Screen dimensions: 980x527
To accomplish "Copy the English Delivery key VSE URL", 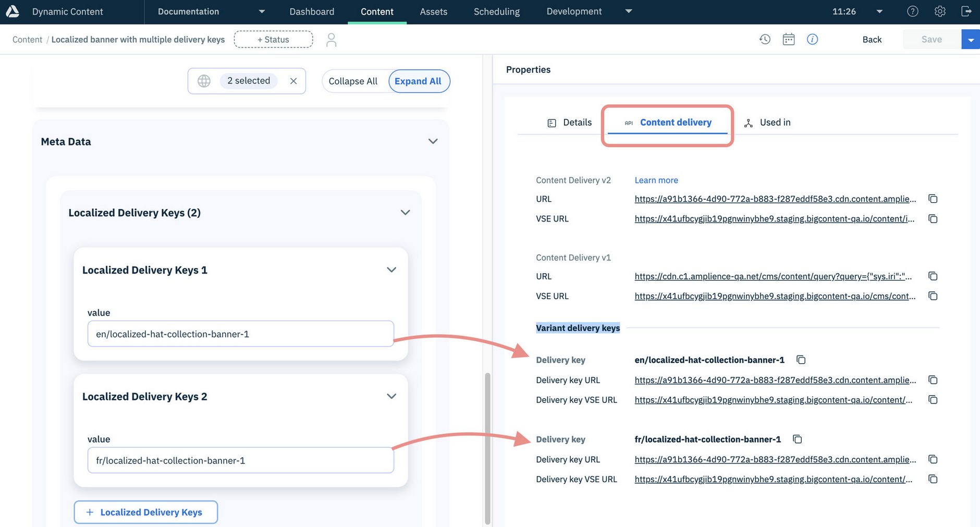I will click(933, 400).
